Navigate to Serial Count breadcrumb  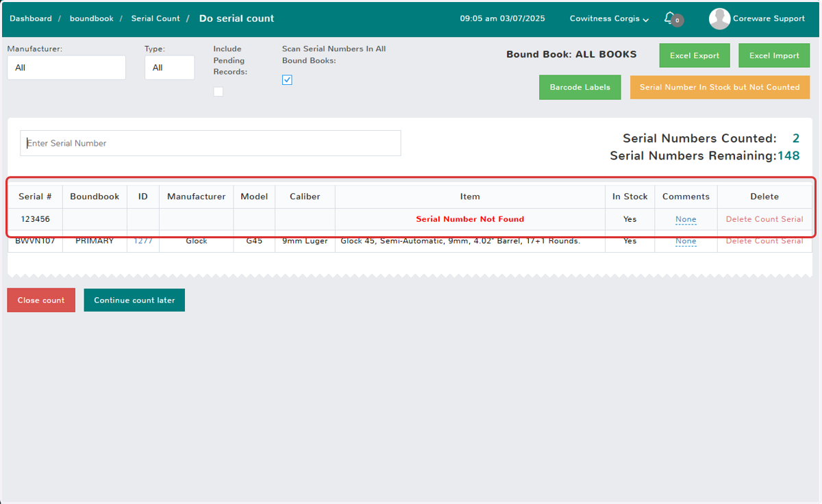(x=155, y=18)
